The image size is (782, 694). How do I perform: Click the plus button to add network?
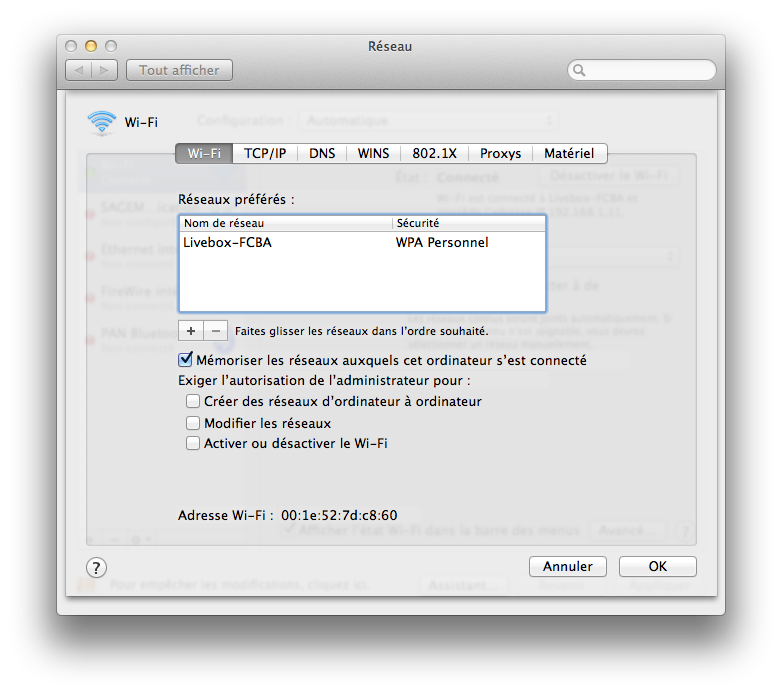tap(190, 330)
